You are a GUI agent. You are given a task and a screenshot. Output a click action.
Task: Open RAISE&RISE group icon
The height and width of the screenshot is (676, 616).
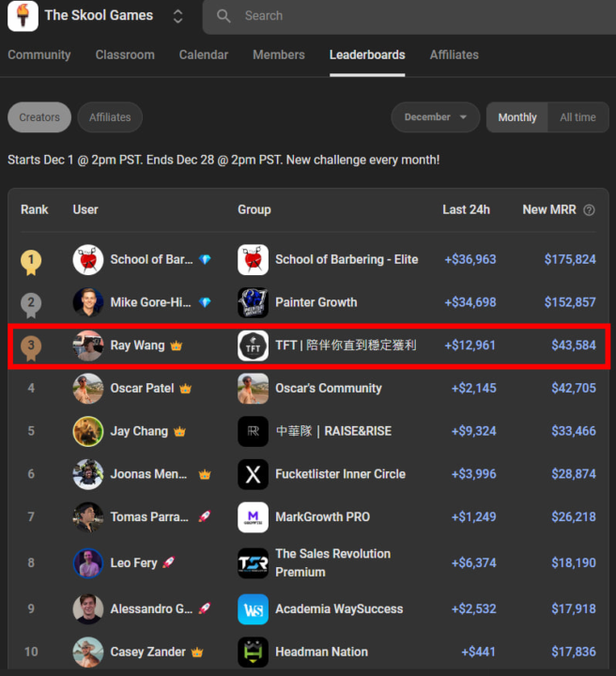tap(253, 431)
